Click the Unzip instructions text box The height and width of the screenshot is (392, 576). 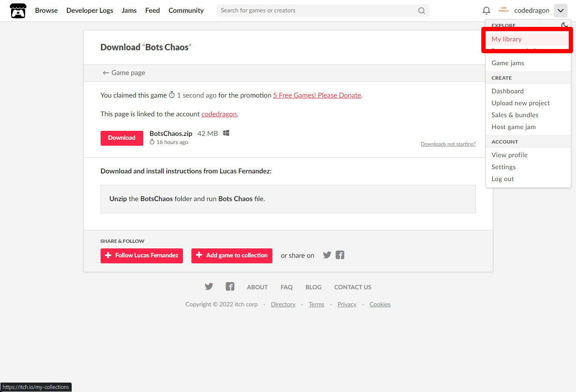[x=288, y=199]
